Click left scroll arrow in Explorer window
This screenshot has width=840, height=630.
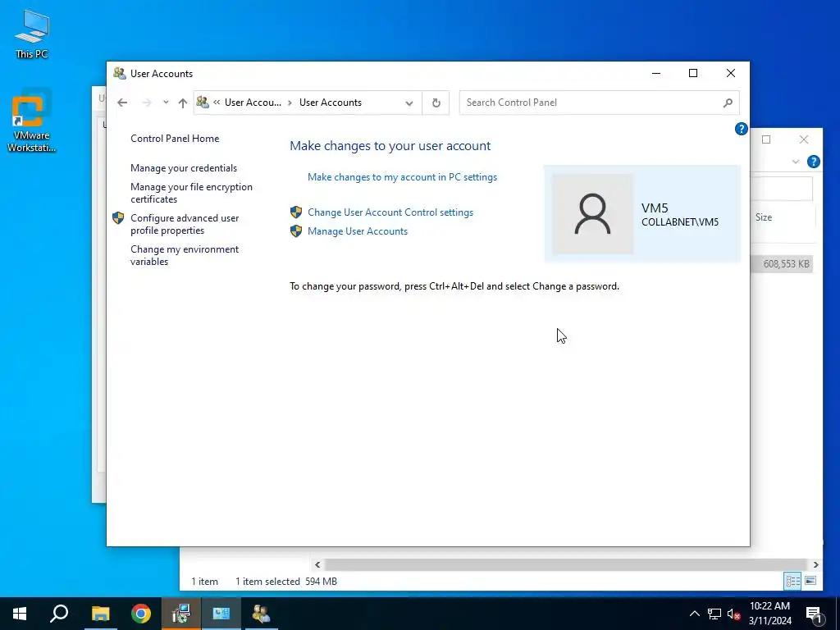coord(317,564)
